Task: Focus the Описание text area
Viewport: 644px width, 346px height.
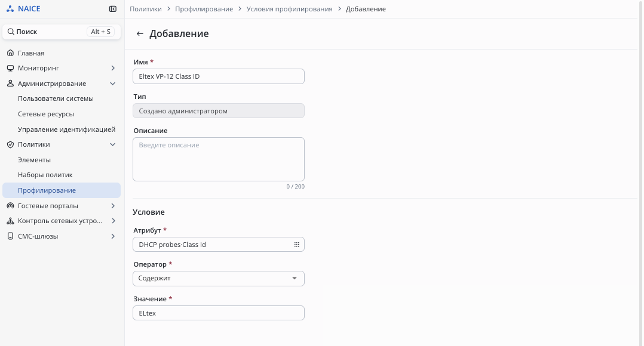Action: click(218, 159)
